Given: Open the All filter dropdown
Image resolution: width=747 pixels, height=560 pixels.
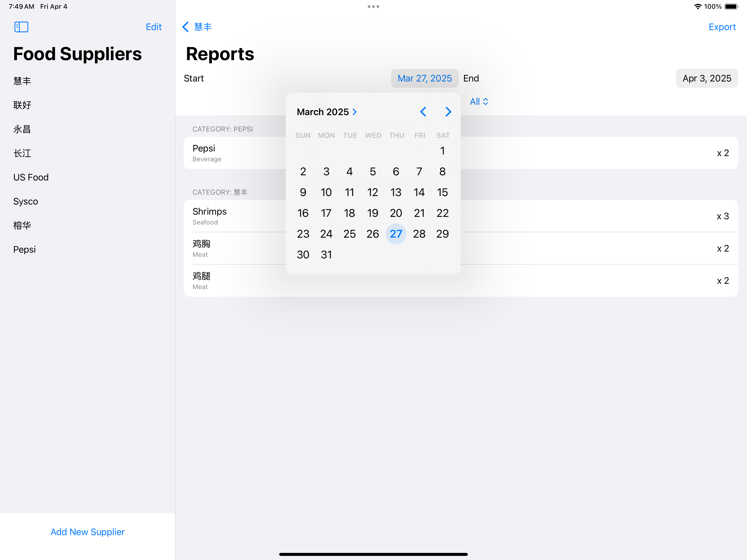Looking at the screenshot, I should point(479,102).
